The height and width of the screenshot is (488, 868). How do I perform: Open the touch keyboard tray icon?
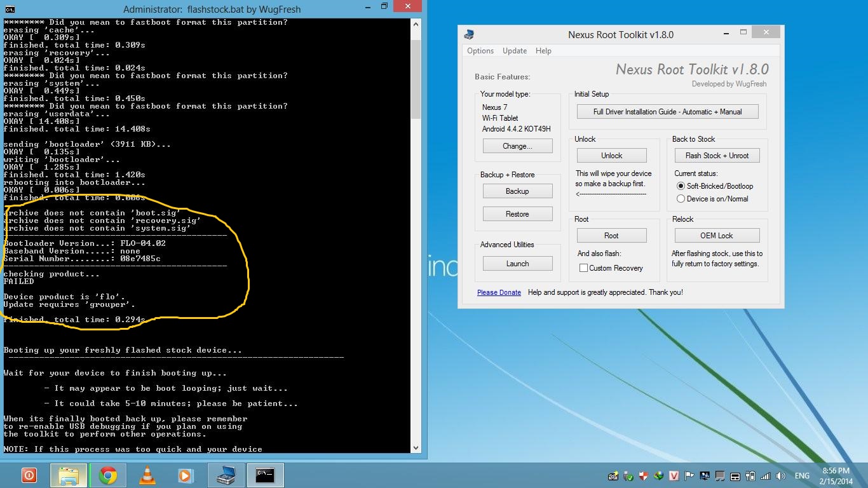(735, 476)
